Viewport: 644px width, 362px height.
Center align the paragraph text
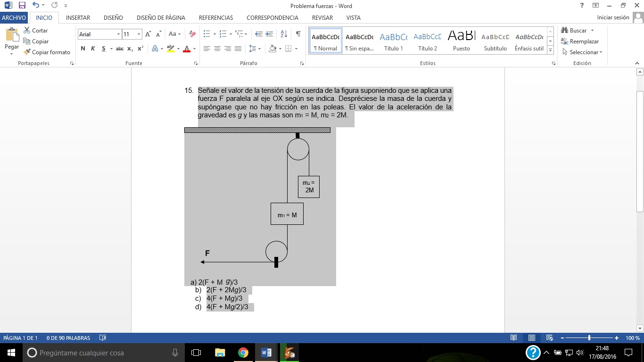(x=217, y=49)
